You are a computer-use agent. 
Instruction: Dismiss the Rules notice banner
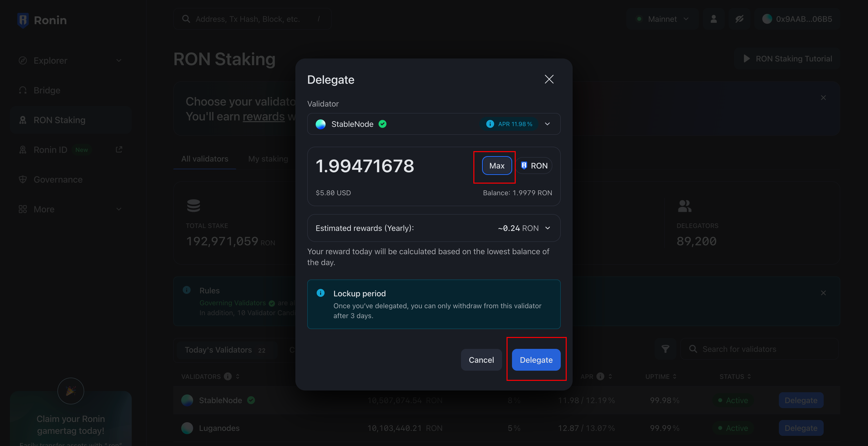point(823,293)
